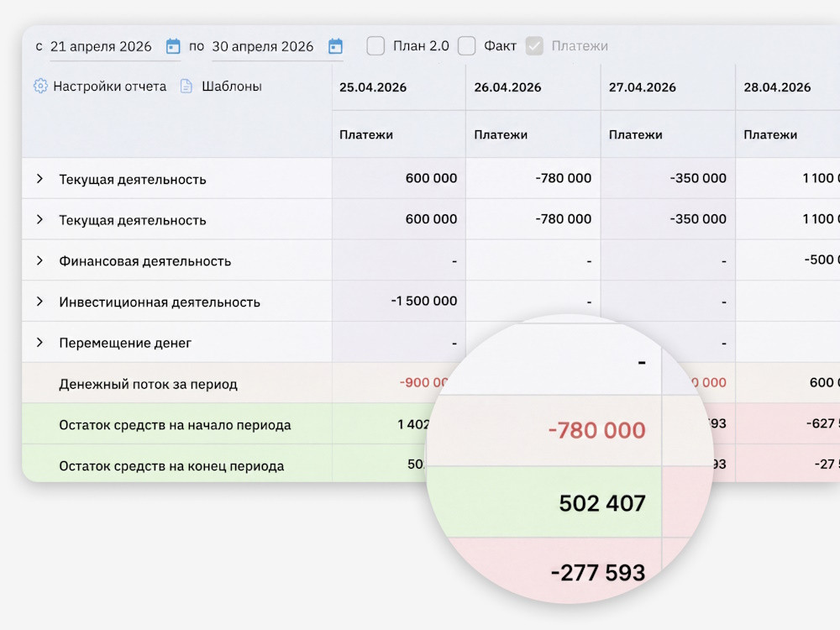Select the Инвестиционная деятельность row label
The height and width of the screenshot is (630, 840).
160,302
